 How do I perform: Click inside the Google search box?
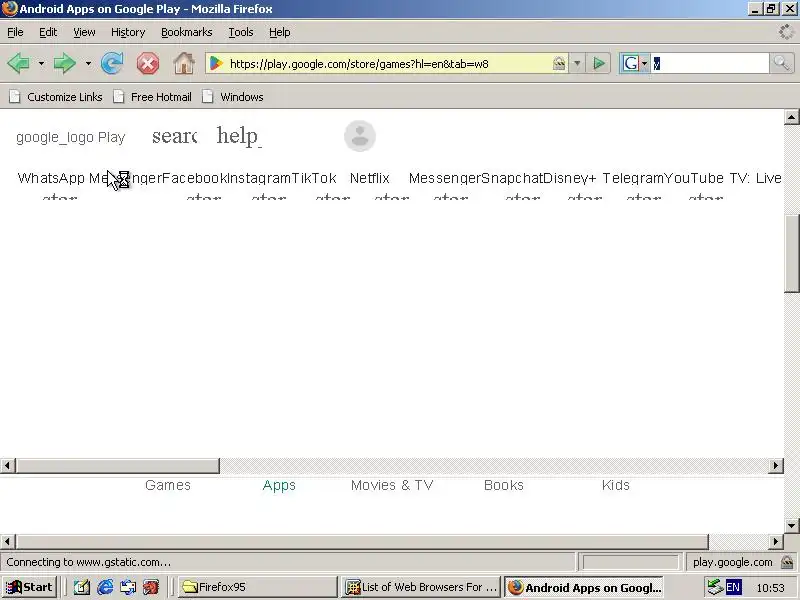click(709, 64)
